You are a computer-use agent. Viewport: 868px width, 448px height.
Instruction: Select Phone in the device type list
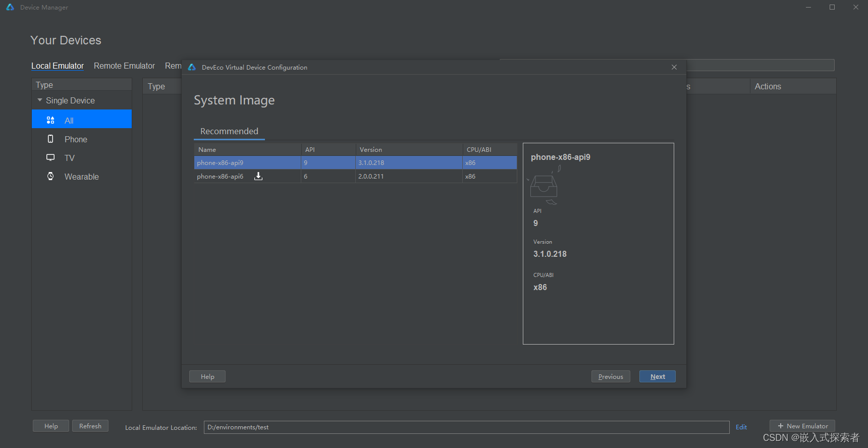(x=82, y=139)
